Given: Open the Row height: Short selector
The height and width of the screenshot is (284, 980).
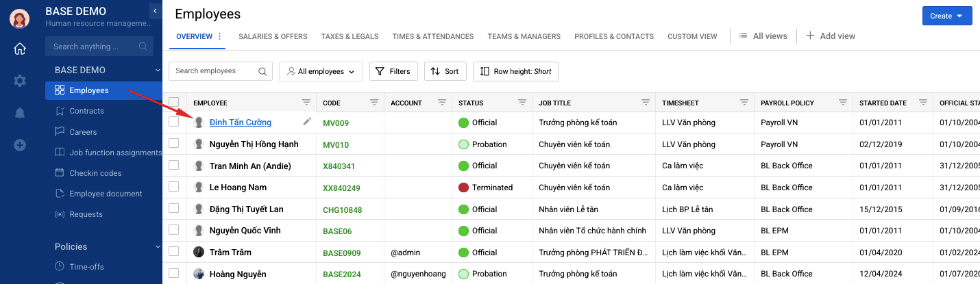Looking at the screenshot, I should click(x=515, y=71).
